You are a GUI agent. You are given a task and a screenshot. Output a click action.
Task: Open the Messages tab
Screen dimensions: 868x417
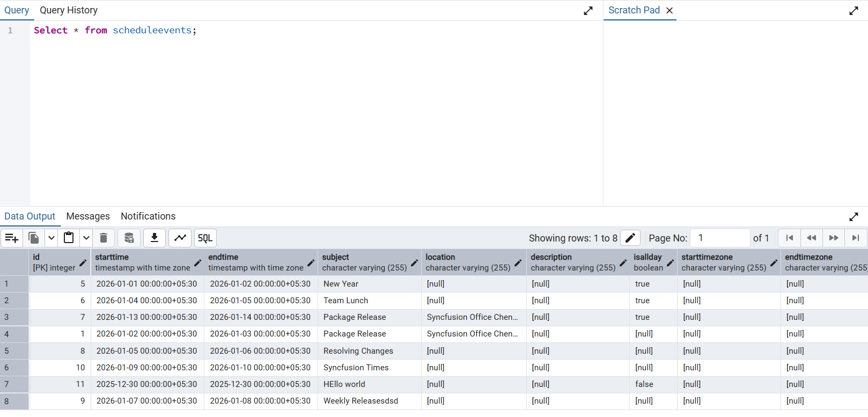click(88, 216)
